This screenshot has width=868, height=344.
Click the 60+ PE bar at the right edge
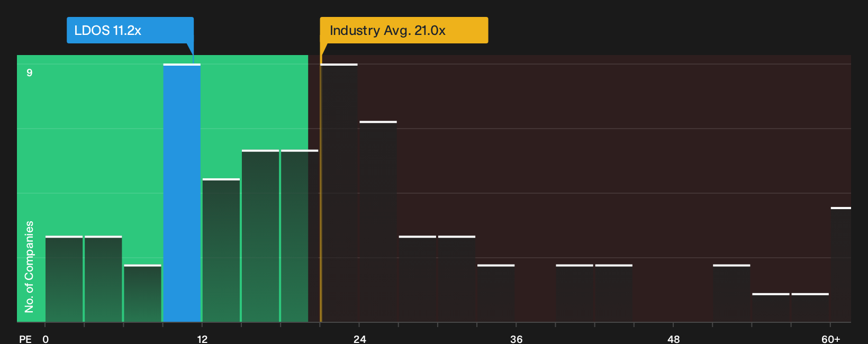pos(841,265)
